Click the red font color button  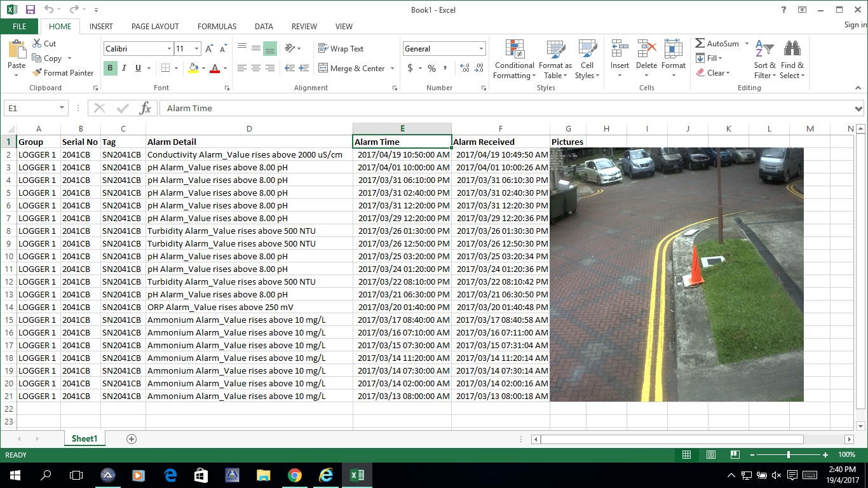click(x=215, y=68)
